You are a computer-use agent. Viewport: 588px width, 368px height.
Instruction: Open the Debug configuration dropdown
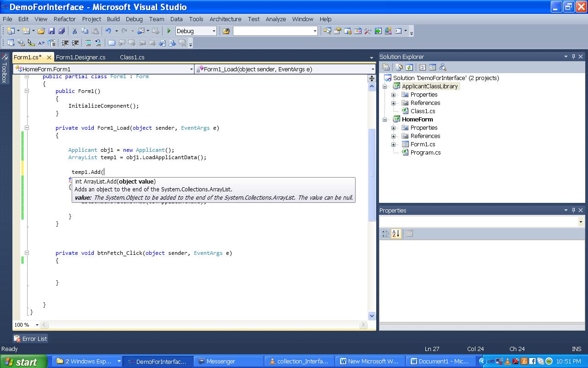tap(214, 31)
